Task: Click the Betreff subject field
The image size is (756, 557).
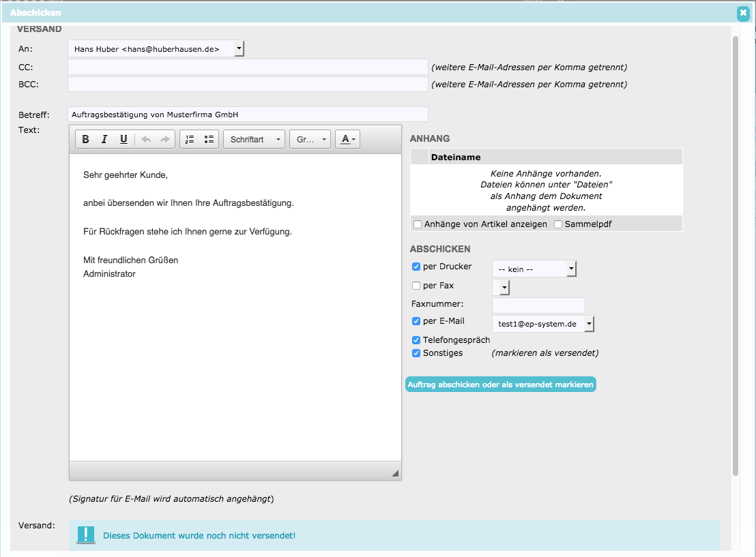Action: pos(248,115)
